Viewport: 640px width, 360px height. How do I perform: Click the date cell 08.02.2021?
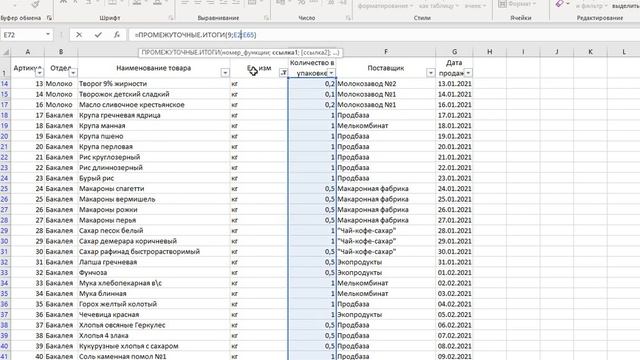[x=454, y=346]
